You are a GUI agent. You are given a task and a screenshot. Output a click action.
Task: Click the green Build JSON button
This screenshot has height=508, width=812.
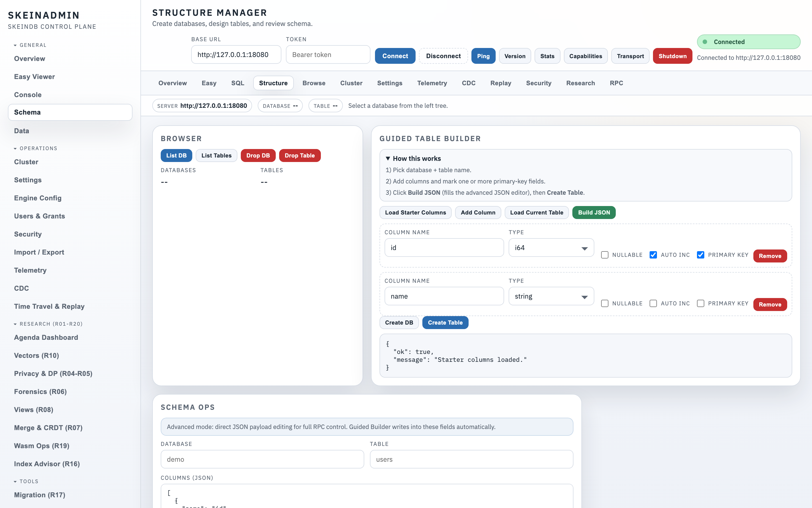594,212
